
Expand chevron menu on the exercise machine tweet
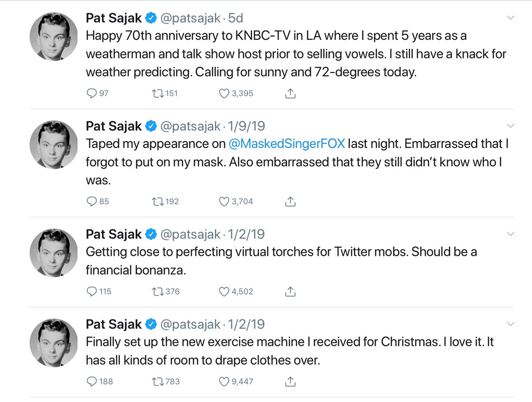510,324
